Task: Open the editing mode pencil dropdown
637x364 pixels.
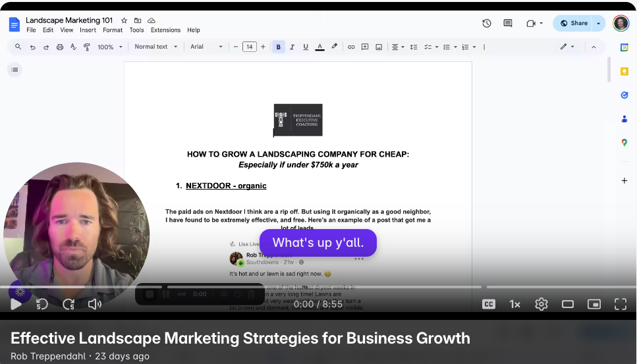Action: point(567,47)
